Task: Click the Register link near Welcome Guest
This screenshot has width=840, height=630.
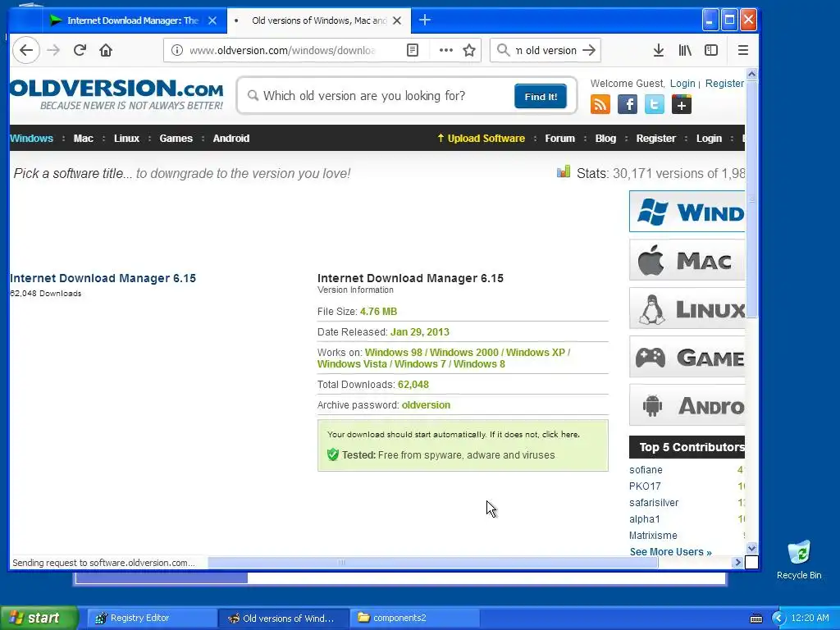Action: (724, 84)
